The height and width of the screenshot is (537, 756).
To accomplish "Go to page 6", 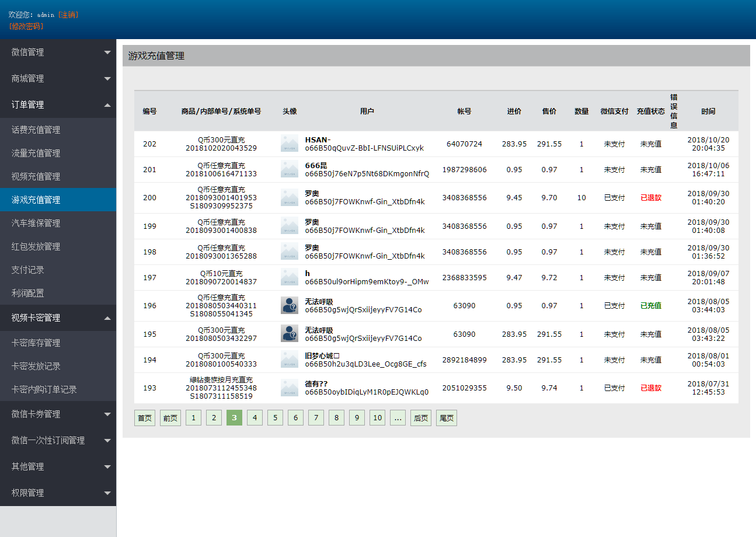I will click(295, 418).
